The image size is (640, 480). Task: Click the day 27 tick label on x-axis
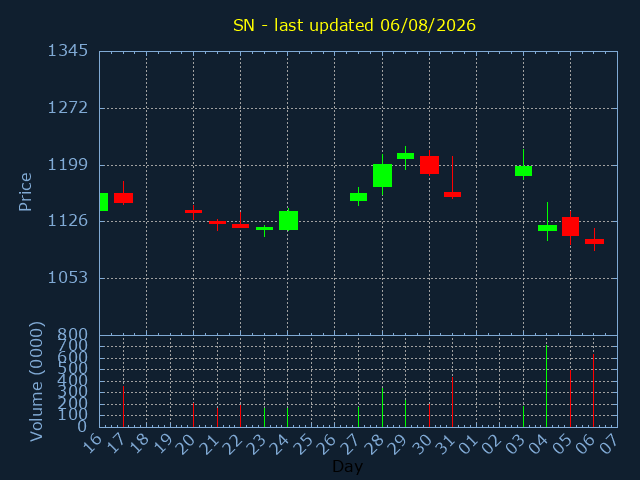pyautogui.click(x=351, y=444)
